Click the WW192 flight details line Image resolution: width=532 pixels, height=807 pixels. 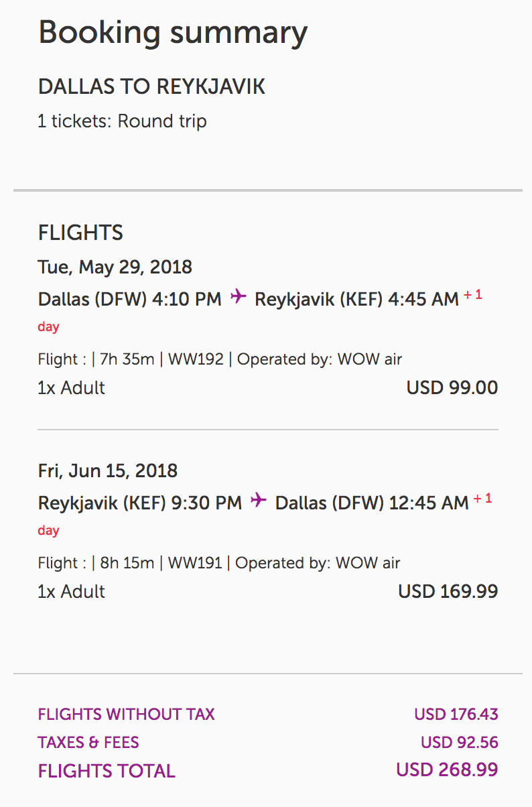tap(220, 359)
